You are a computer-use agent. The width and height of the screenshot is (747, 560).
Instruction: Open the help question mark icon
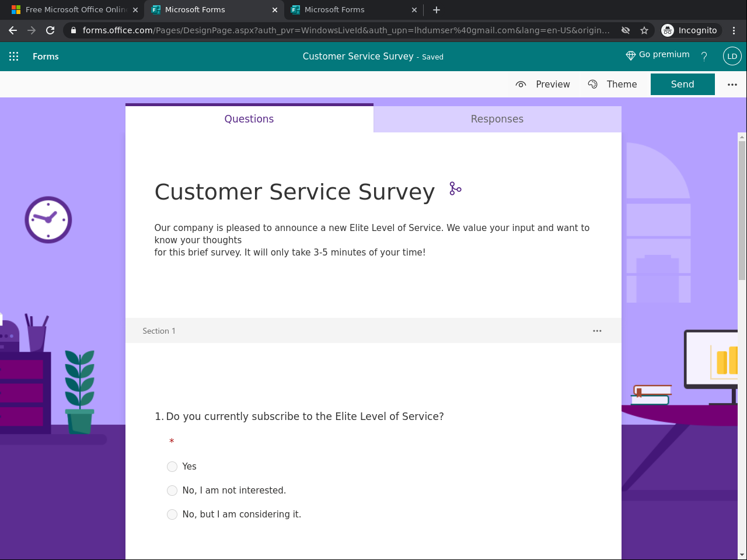(x=704, y=57)
